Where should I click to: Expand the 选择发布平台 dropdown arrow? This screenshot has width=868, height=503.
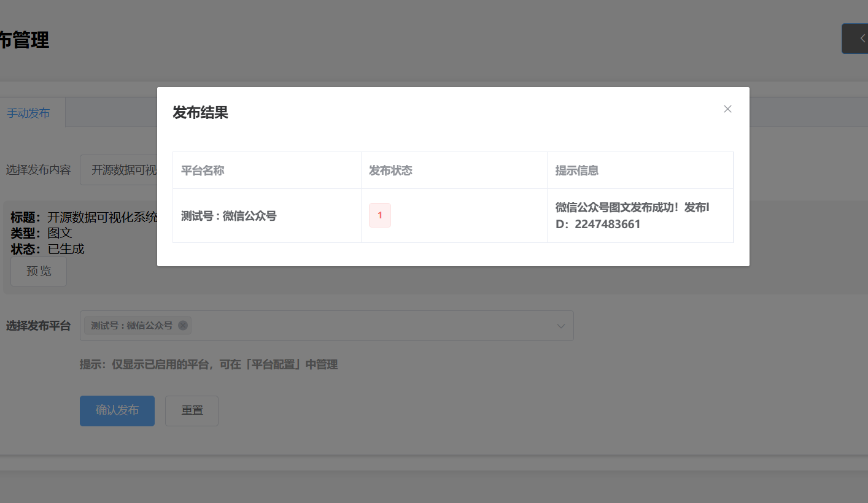560,326
